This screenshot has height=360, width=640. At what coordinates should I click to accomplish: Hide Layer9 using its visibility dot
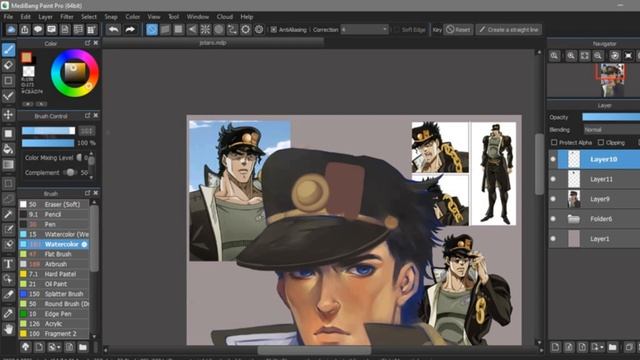[x=553, y=199]
